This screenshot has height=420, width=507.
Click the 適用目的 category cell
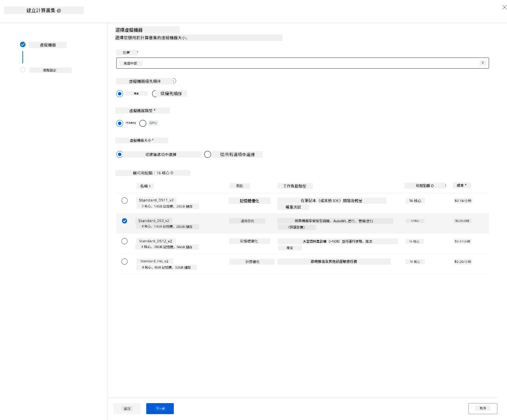(x=247, y=221)
